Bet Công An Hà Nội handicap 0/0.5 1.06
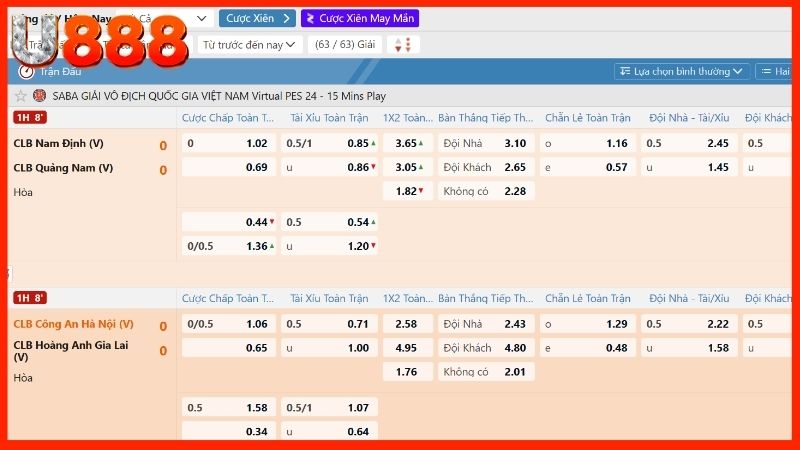Image resolution: width=800 pixels, height=450 pixels. click(x=229, y=324)
